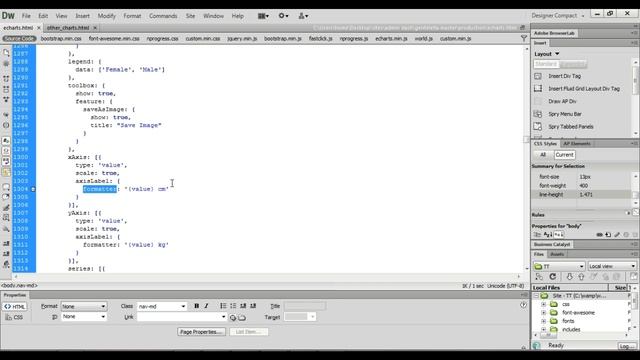
Task: Switch CSS Styles to All mode
Action: [543, 155]
